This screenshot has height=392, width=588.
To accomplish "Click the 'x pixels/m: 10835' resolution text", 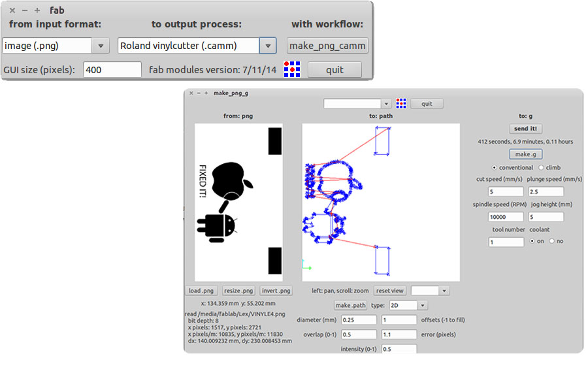I will tap(235, 335).
